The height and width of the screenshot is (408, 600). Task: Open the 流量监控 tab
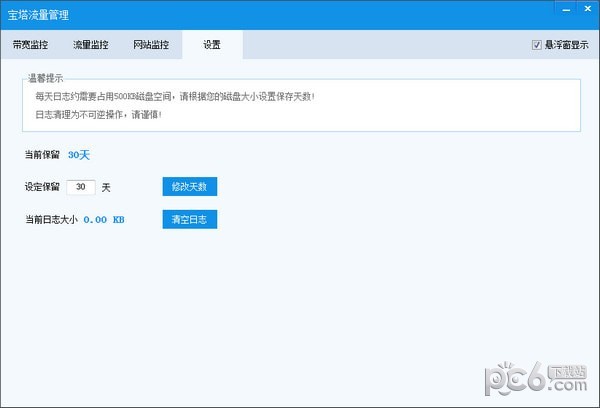tap(91, 45)
